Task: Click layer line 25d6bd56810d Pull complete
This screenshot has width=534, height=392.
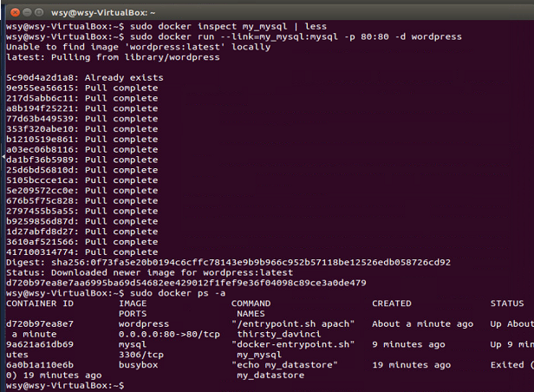Action: click(82, 170)
